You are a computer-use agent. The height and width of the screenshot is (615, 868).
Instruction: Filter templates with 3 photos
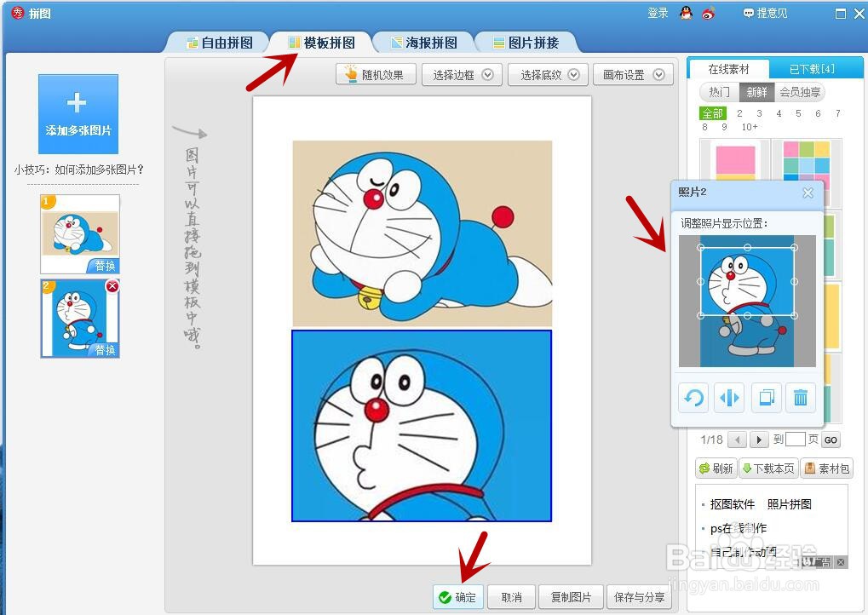760,113
